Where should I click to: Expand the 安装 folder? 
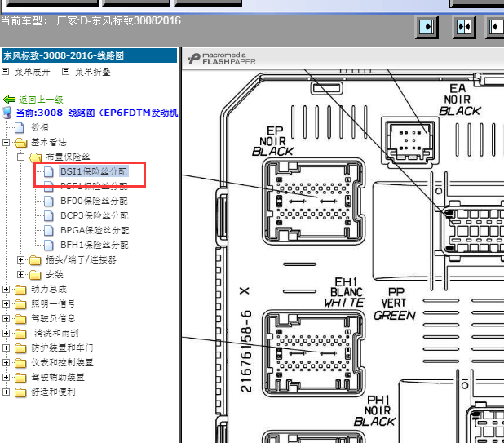[20, 275]
